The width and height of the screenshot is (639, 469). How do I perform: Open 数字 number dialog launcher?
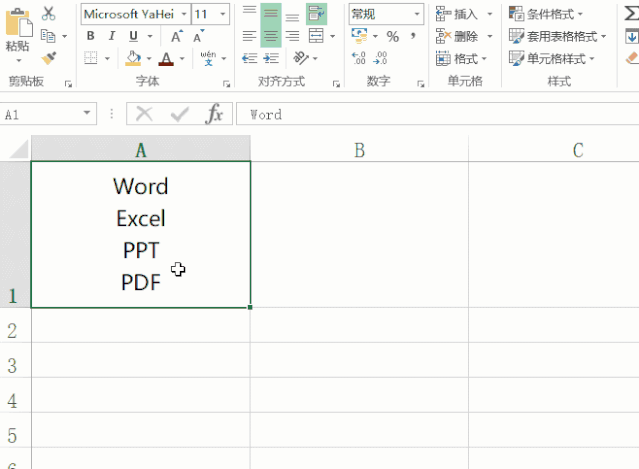[x=421, y=84]
